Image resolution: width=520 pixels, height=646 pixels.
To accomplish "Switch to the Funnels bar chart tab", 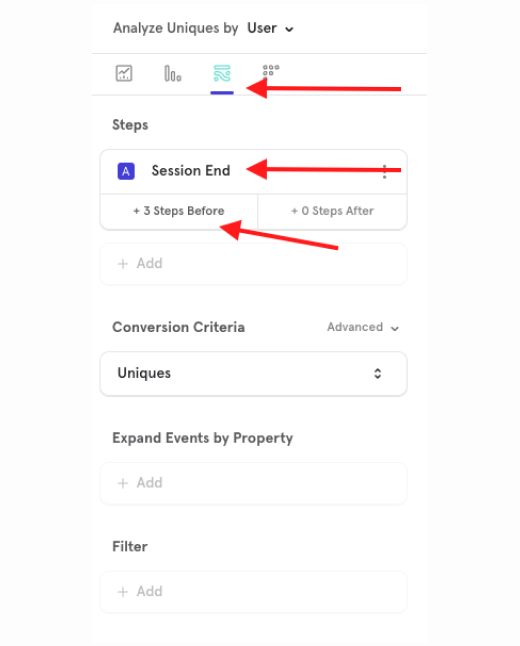I will (x=173, y=74).
